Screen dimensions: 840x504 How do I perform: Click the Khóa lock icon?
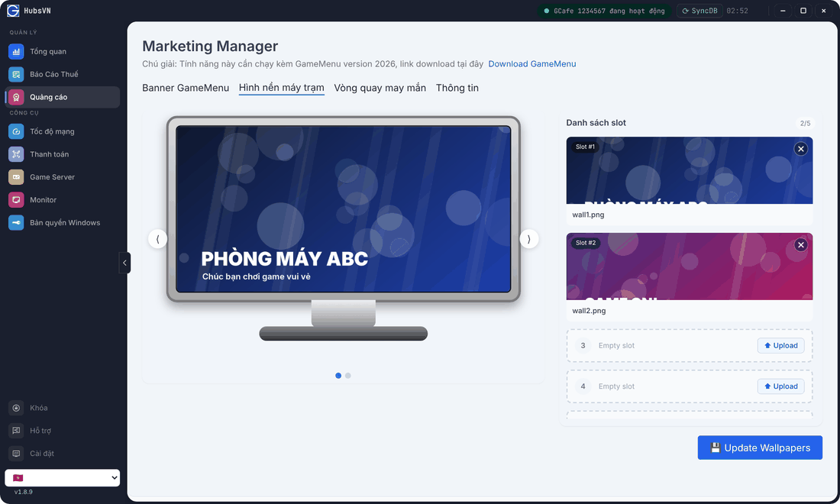[x=16, y=408]
